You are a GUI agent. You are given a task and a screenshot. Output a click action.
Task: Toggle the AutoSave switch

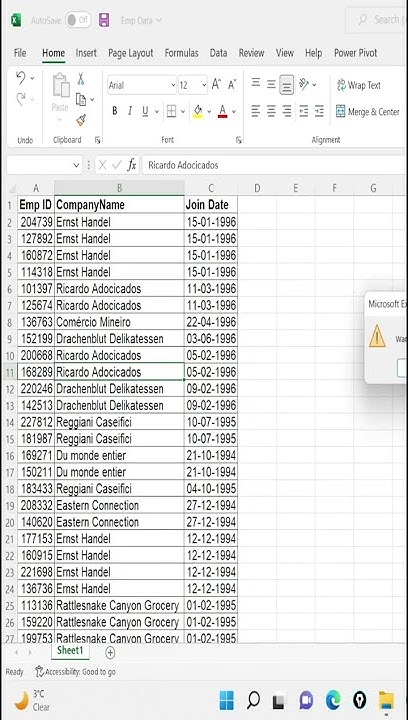pos(78,20)
